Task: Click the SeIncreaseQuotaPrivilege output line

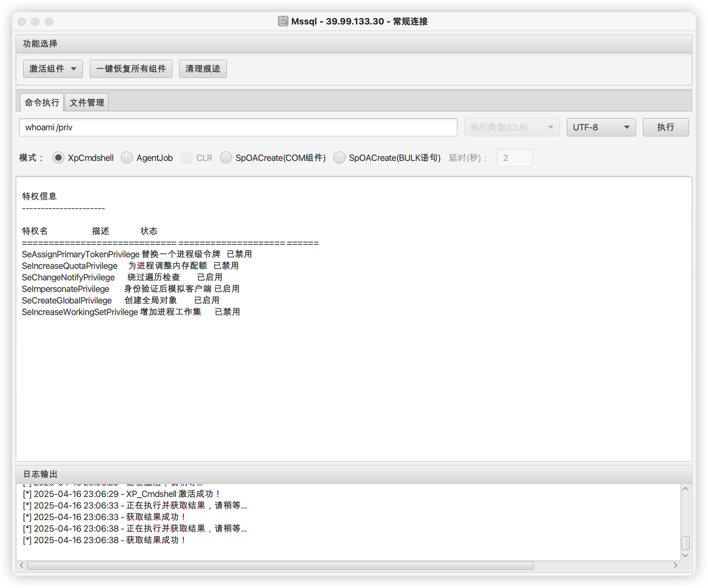Action: [x=130, y=266]
